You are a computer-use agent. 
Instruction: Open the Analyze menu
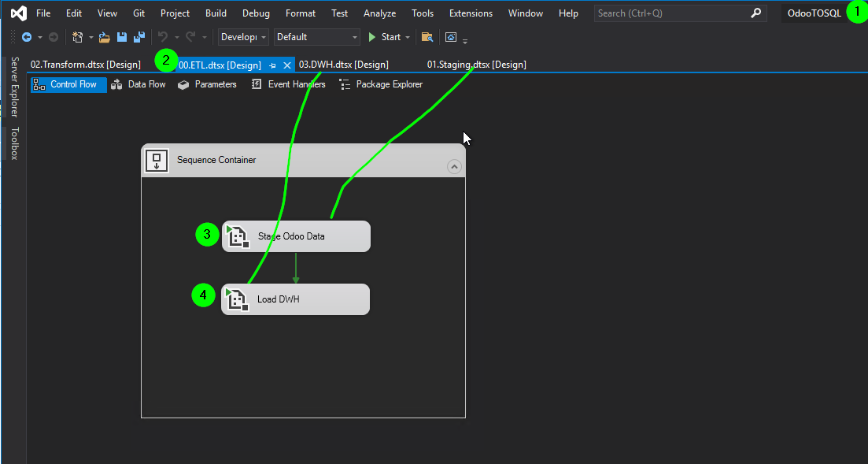[380, 13]
